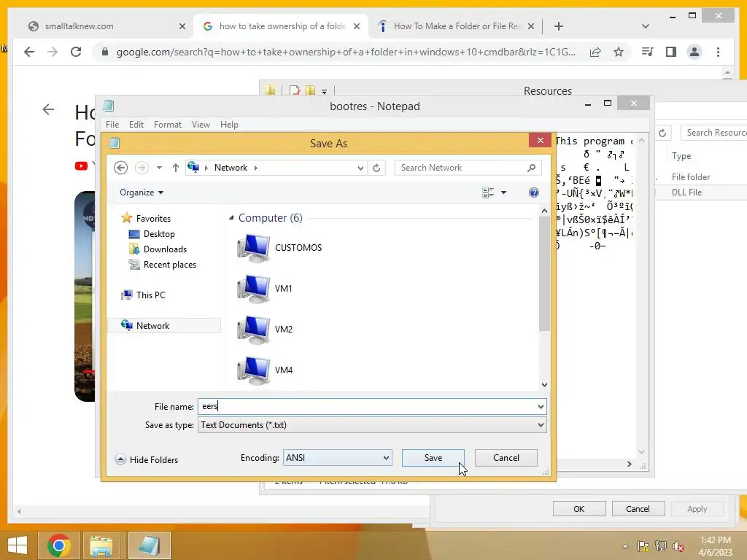
Task: Click Chrome's back button
Action: (x=29, y=52)
